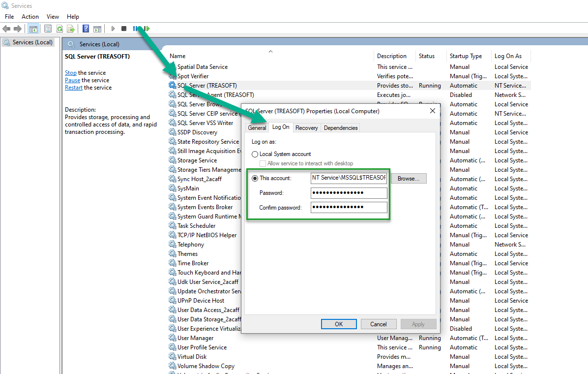The image size is (588, 374).
Task: Click the gear icon beside Time Broker
Action: tap(173, 263)
